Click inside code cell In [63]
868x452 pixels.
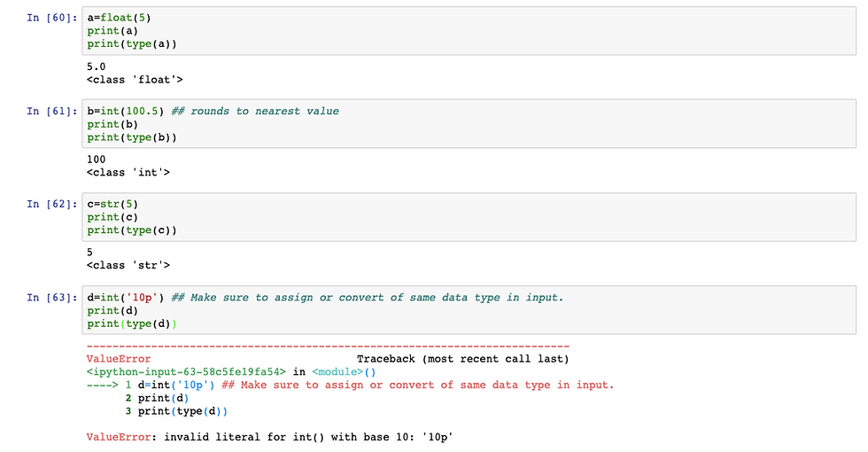(469, 310)
